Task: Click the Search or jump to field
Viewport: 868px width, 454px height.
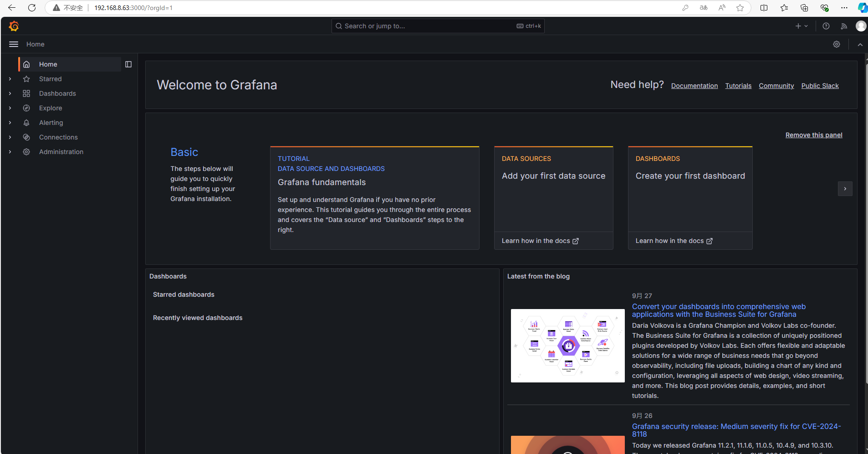Action: (x=428, y=26)
